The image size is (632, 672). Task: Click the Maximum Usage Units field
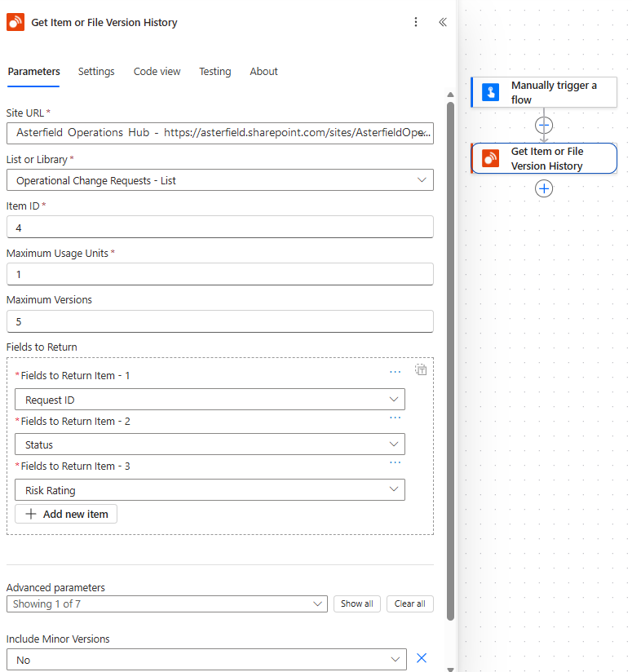220,274
